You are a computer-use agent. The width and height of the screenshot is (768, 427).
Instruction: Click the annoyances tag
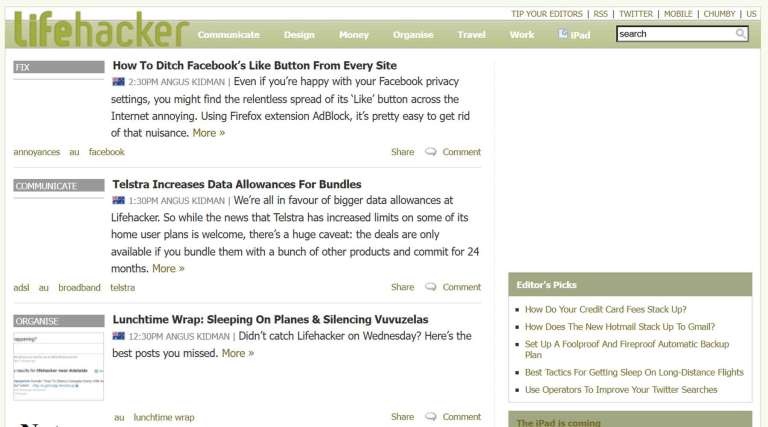37,152
